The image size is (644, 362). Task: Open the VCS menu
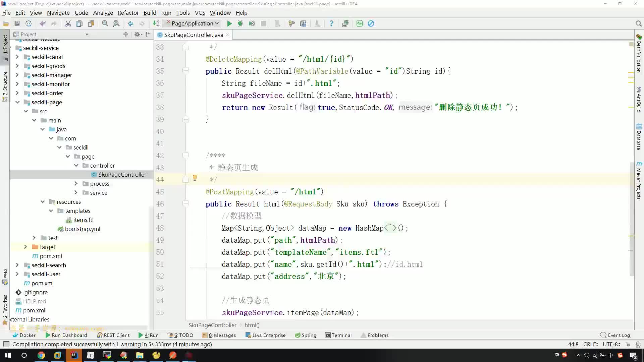(x=200, y=13)
